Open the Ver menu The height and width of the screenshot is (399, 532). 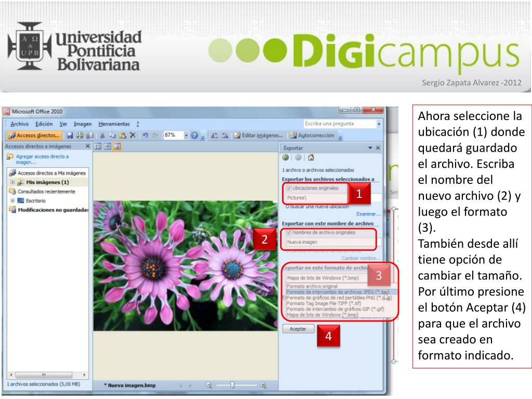(63, 124)
